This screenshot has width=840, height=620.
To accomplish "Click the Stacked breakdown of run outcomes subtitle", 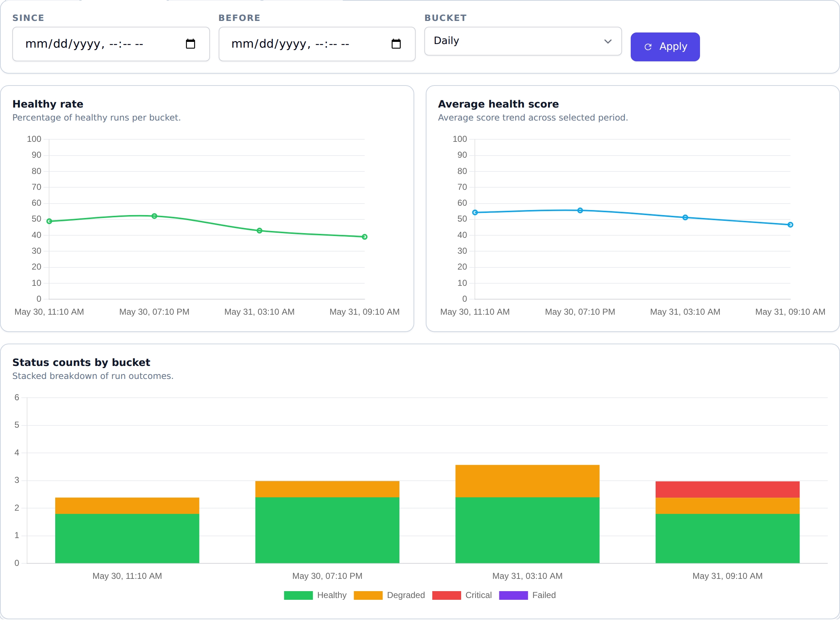I will click(93, 376).
